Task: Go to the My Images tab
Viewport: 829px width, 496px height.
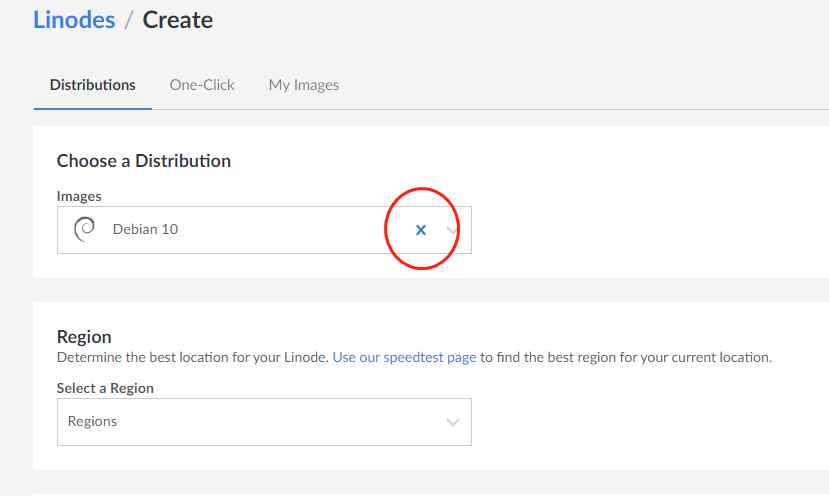Action: [304, 85]
